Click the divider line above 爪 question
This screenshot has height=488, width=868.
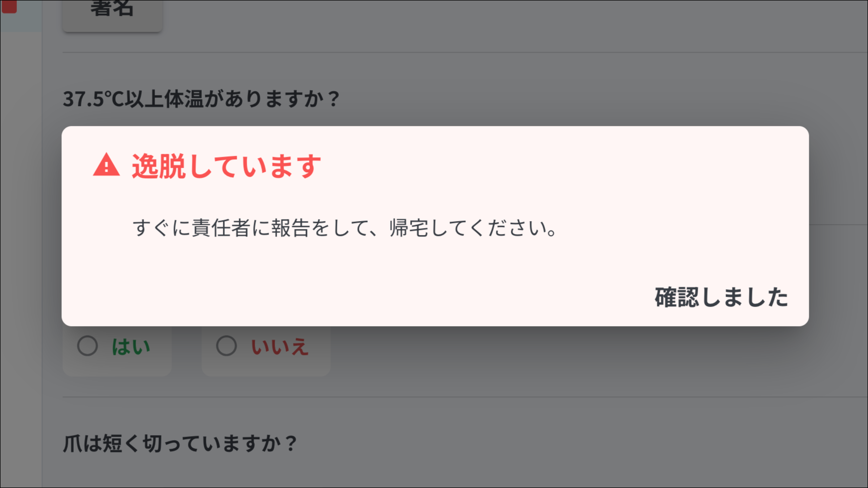[465, 397]
